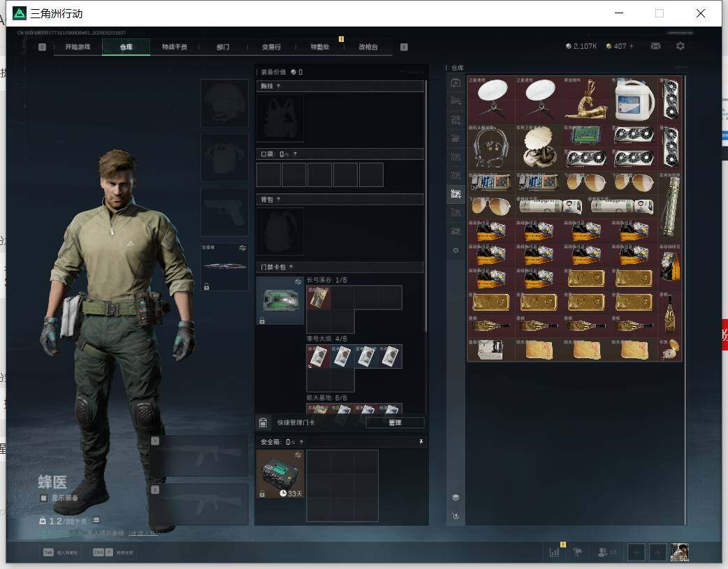The width and height of the screenshot is (728, 569).
Task: Toggle the 显示装备 checkbox
Action: tap(43, 498)
